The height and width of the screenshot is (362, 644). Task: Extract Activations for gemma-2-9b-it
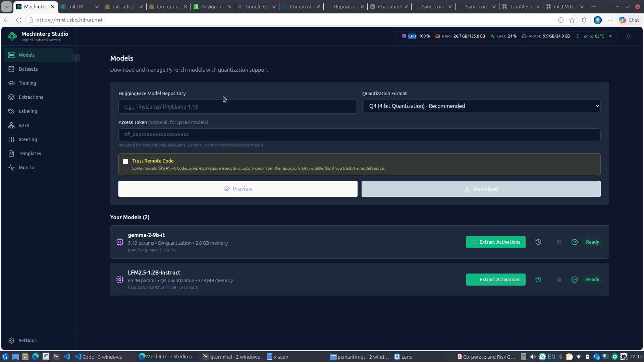496,242
